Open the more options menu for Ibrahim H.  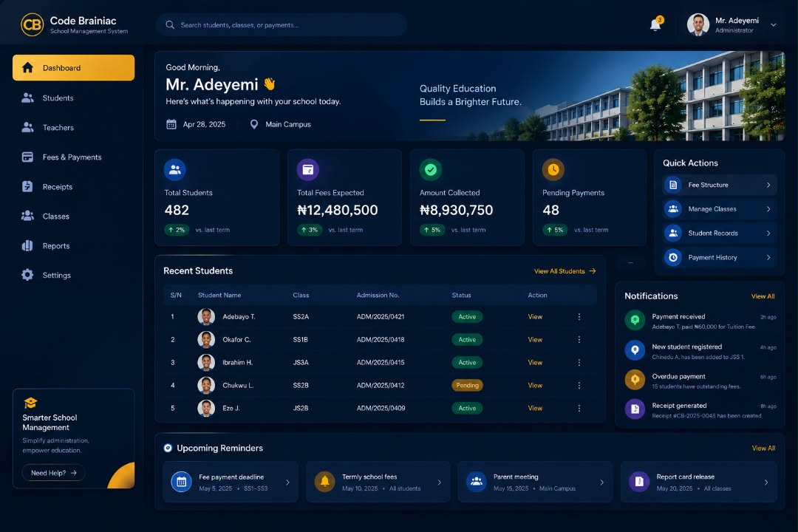click(x=579, y=363)
